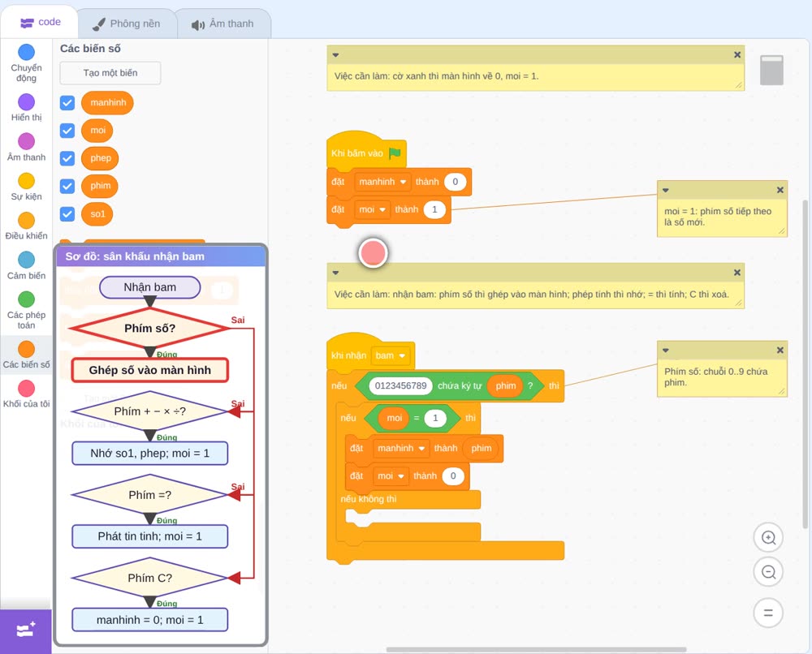Click the 'Khi bấm vào' hat block label
The height and width of the screenshot is (654, 812).
click(x=356, y=153)
